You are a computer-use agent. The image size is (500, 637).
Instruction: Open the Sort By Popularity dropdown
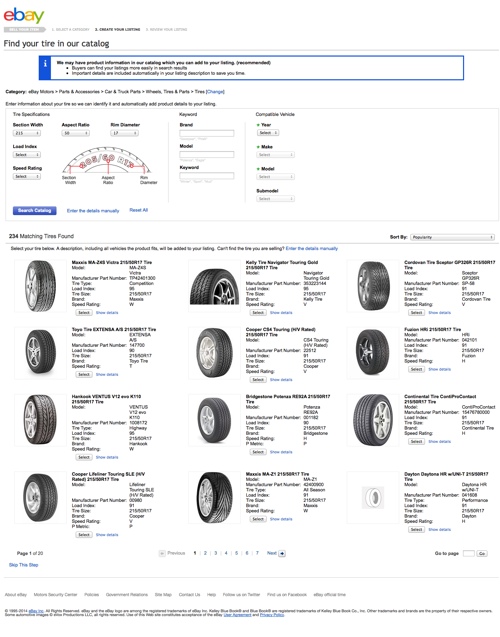(x=452, y=237)
